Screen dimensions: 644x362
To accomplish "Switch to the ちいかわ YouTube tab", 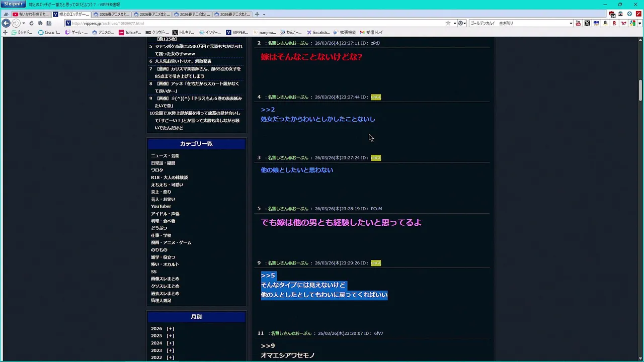I will (30, 14).
